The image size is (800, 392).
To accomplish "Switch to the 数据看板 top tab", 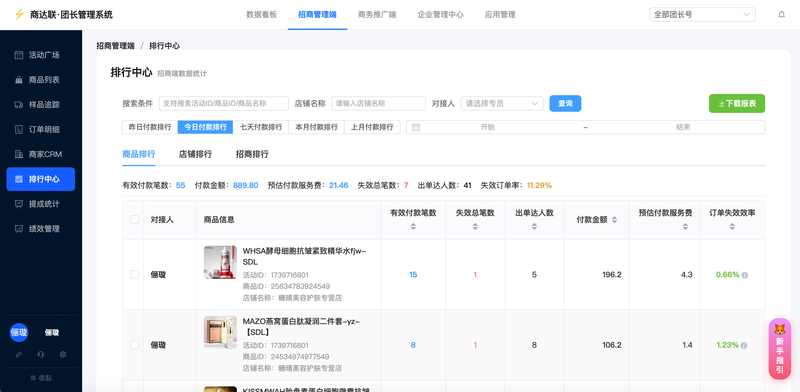I will (261, 15).
